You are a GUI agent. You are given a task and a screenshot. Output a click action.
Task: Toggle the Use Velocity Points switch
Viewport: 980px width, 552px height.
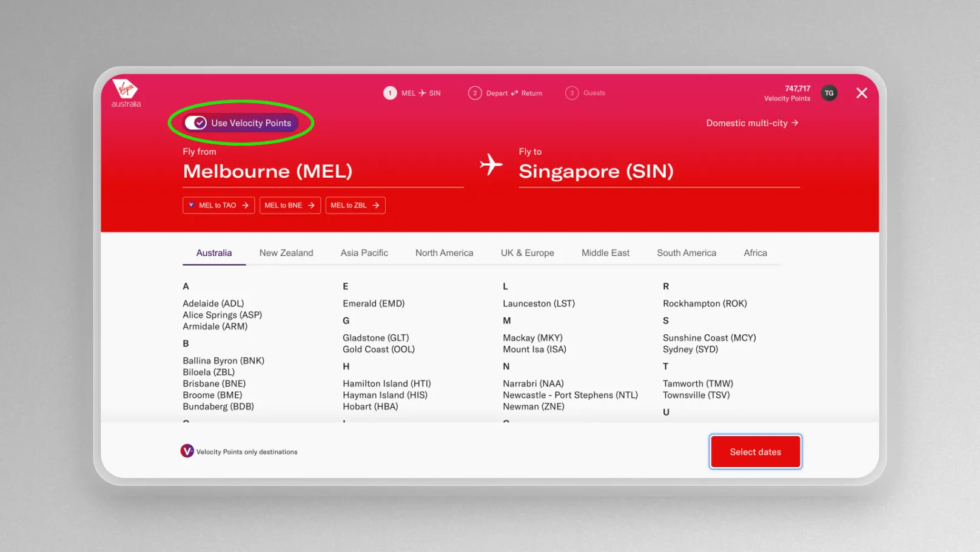point(196,123)
